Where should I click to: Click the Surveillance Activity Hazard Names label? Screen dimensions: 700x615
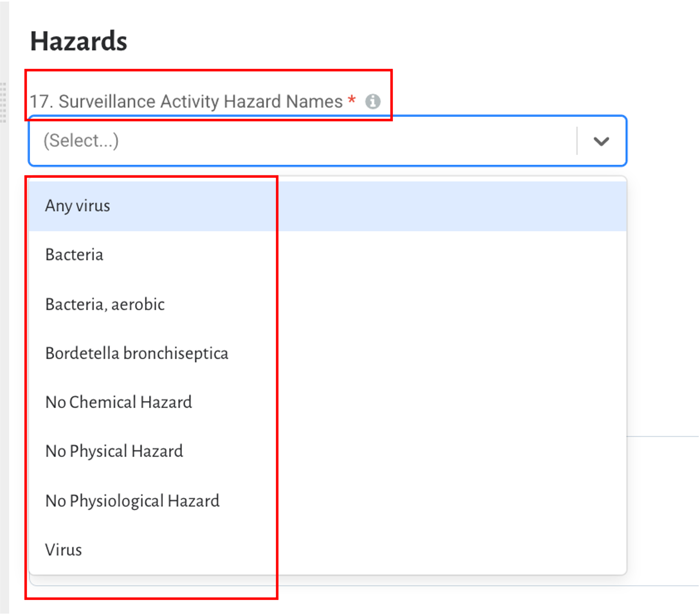(201, 101)
